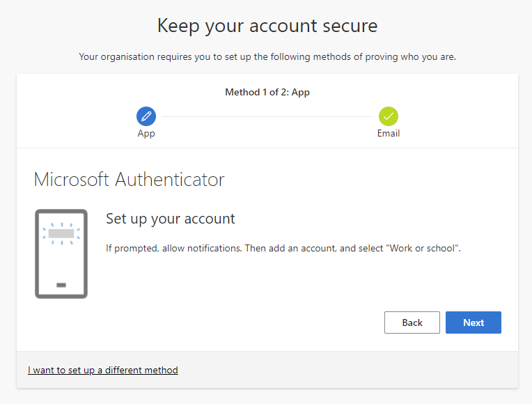Click the home button on phone graphic
Screen dimensions: 532x404
click(61, 285)
